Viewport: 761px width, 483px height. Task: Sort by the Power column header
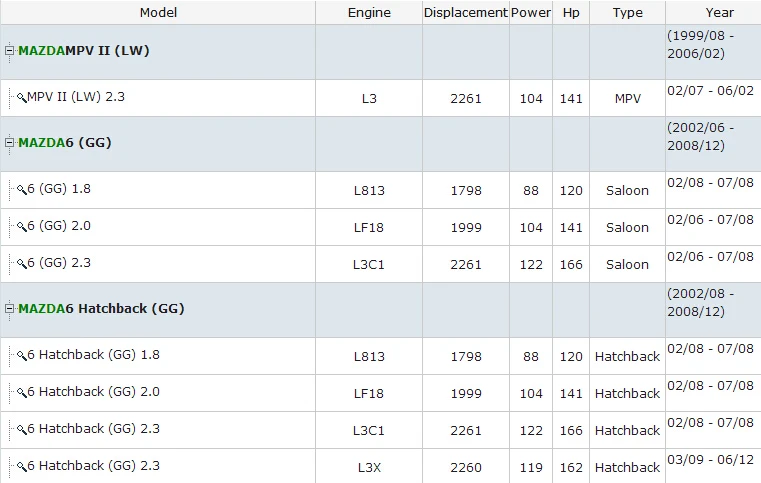pos(530,13)
